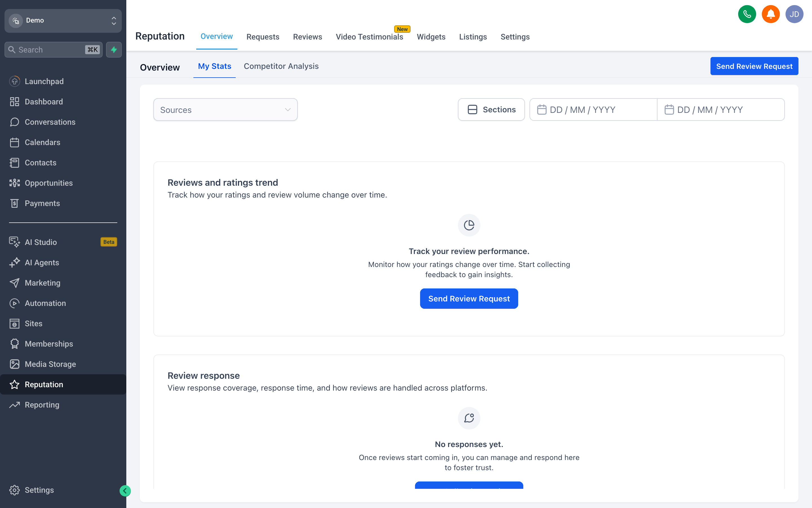Click the Contacts sidebar icon
Viewport: 812px width, 508px height.
[x=14, y=163]
